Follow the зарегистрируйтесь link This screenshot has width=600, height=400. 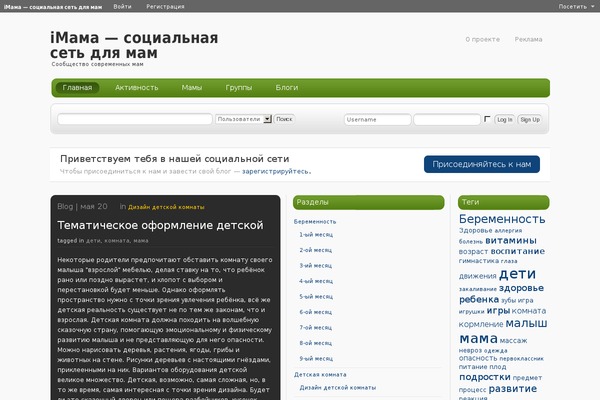point(276,171)
